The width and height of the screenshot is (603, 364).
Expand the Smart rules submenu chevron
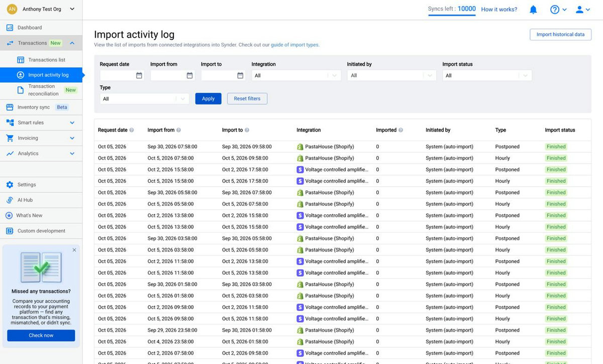coord(72,123)
